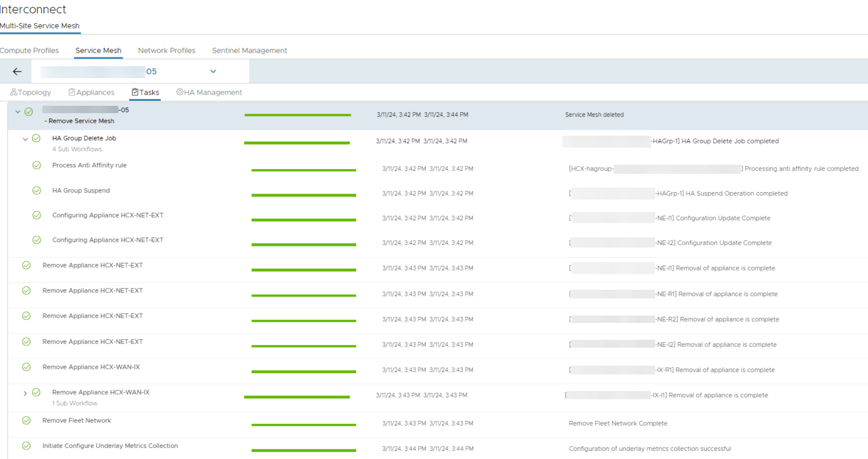Open the Network Profiles tab
The height and width of the screenshot is (459, 868).
pos(166,51)
